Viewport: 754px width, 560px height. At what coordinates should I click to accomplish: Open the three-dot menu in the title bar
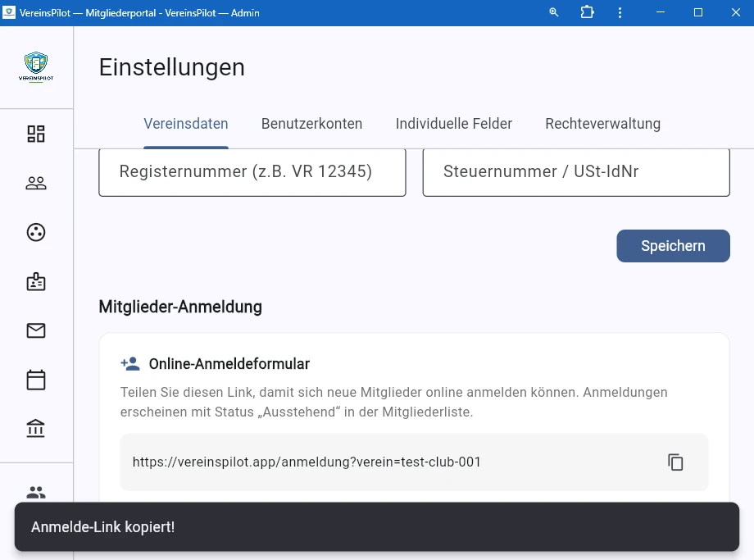click(620, 12)
